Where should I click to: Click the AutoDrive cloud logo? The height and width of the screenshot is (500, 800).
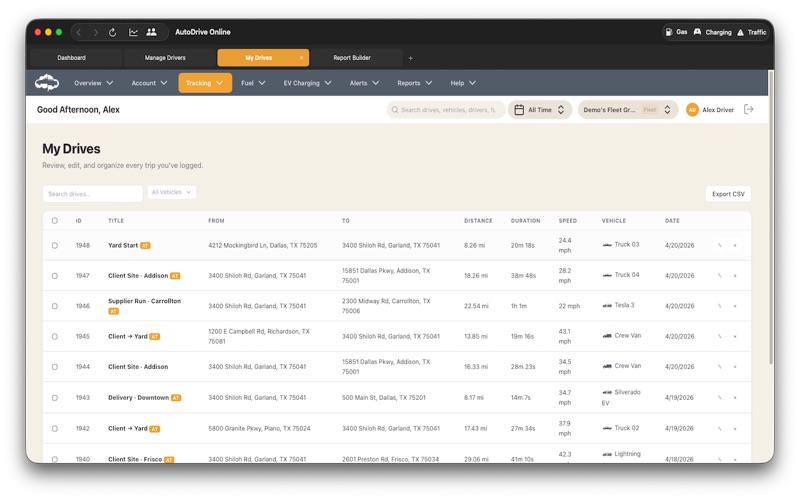(47, 83)
